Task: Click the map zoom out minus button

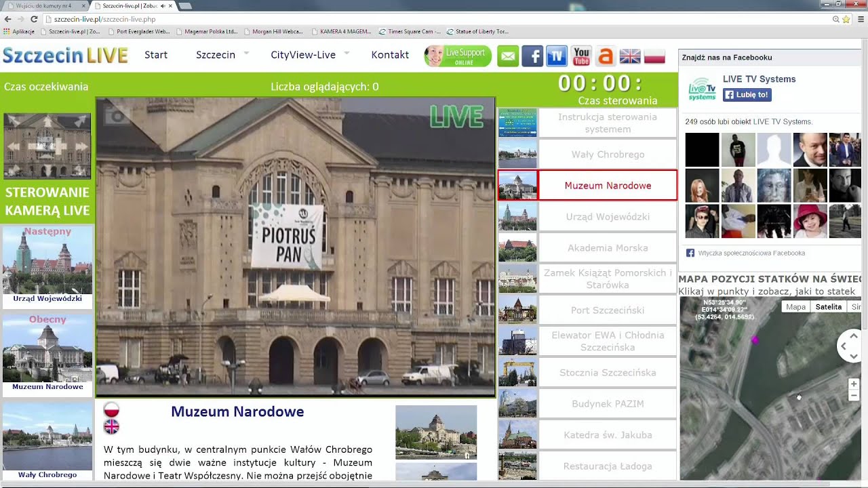Action: click(x=854, y=396)
